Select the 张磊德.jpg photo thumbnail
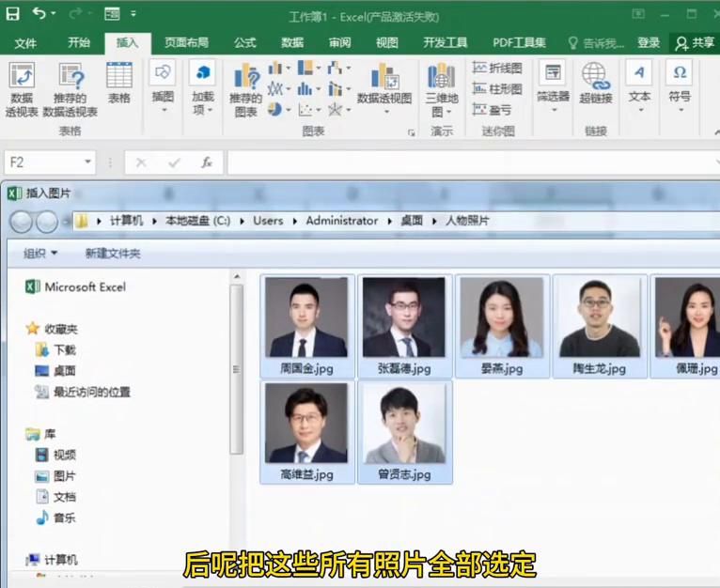The height and width of the screenshot is (588, 720). [x=404, y=326]
